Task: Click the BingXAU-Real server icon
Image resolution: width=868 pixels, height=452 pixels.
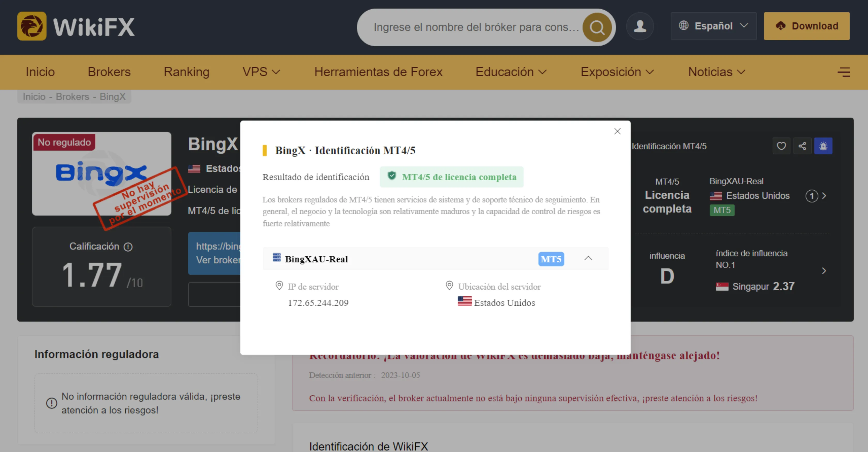Action: click(x=277, y=258)
